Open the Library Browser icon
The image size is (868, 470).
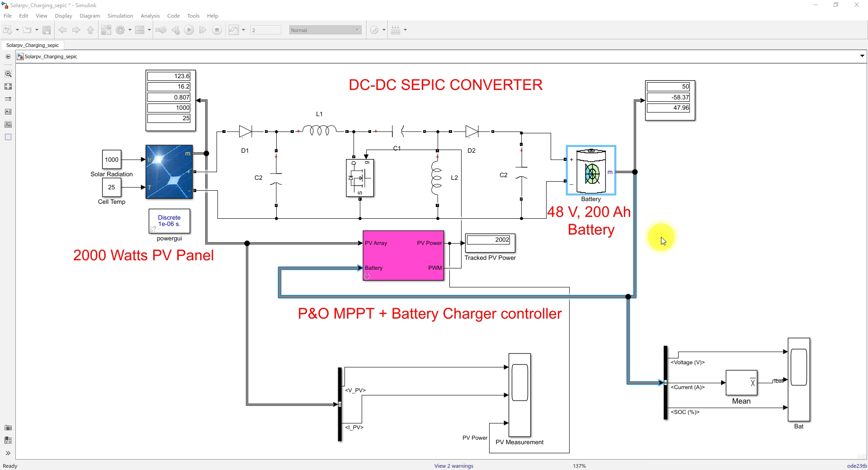[x=106, y=30]
